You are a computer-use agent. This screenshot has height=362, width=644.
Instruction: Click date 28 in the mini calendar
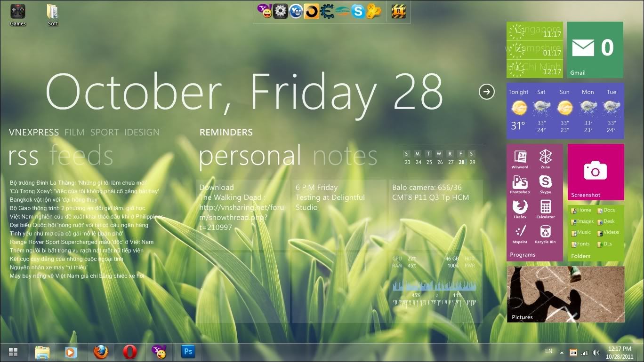click(x=461, y=162)
